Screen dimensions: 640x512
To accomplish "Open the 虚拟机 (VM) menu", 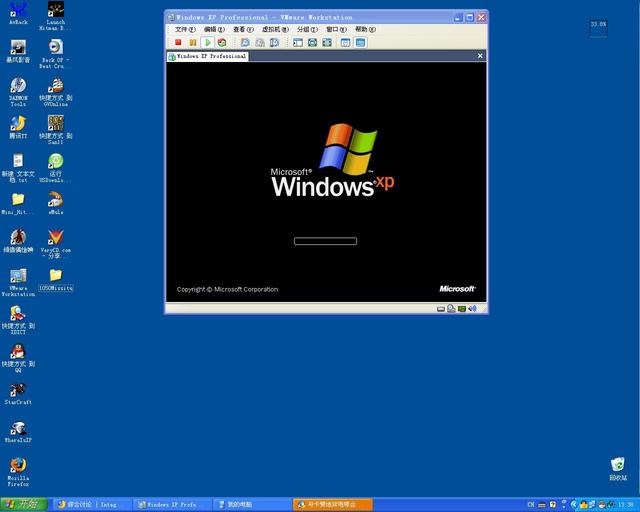I will click(275, 29).
